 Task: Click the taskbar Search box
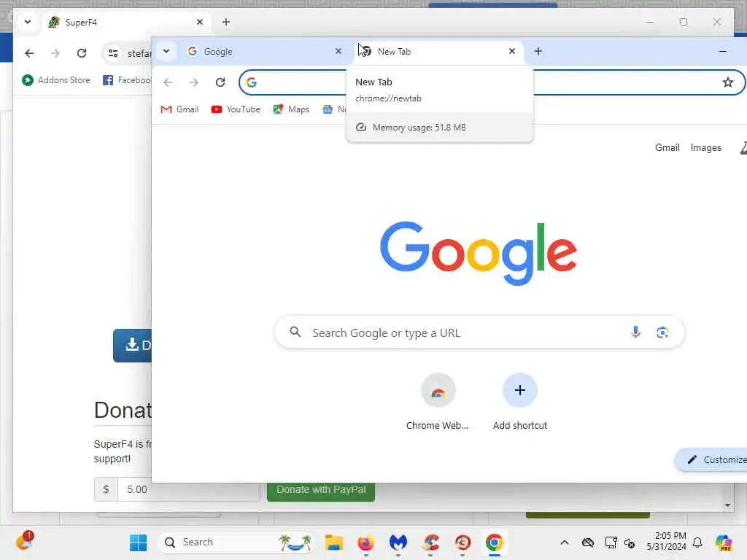click(236, 542)
